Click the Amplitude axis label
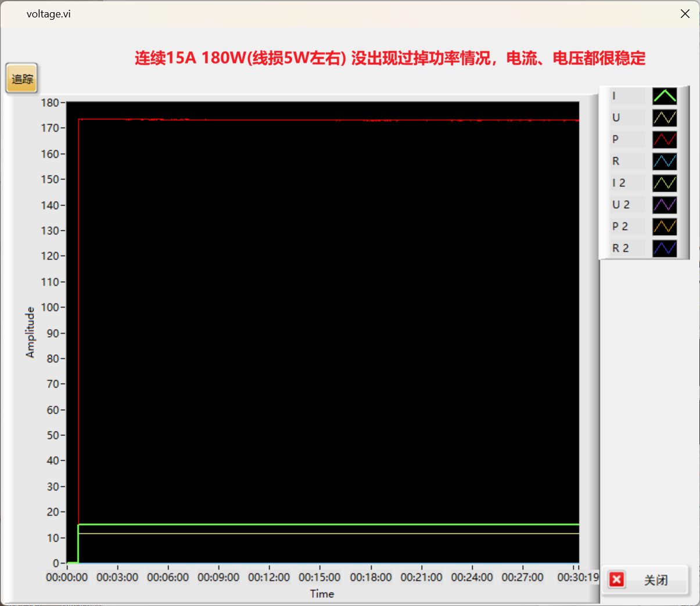The height and width of the screenshot is (606, 700). point(30,332)
